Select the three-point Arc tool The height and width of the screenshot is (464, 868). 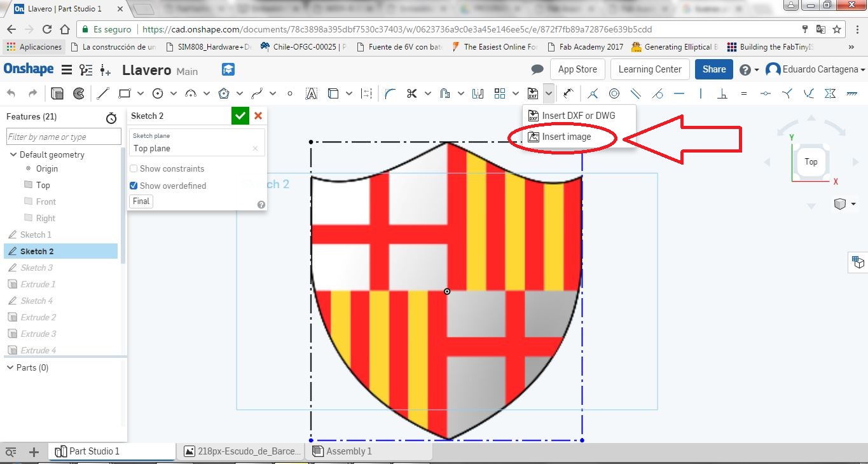point(191,93)
